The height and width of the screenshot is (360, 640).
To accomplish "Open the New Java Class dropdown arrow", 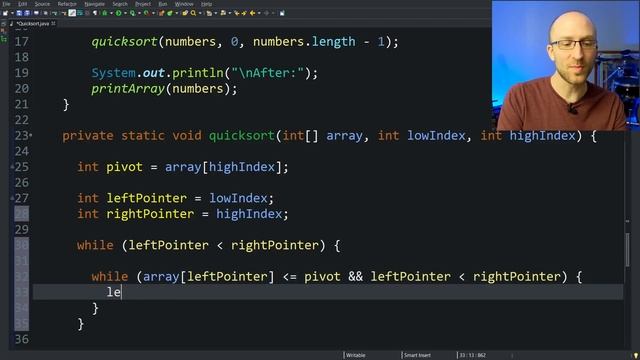I will point(177,13).
